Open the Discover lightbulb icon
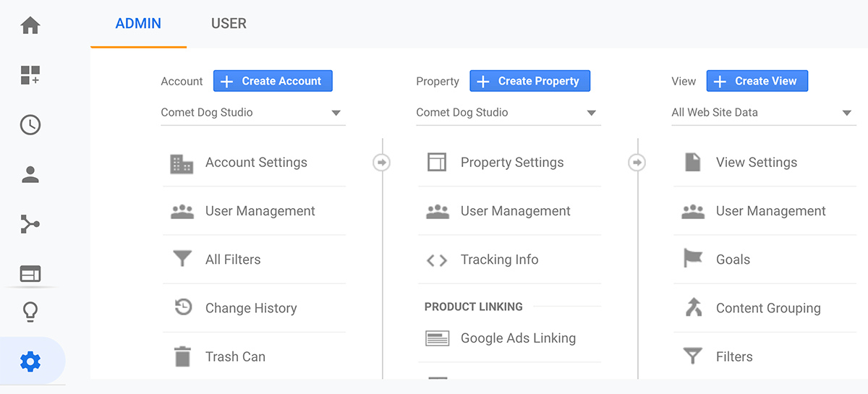Image resolution: width=868 pixels, height=394 pixels. (x=30, y=312)
